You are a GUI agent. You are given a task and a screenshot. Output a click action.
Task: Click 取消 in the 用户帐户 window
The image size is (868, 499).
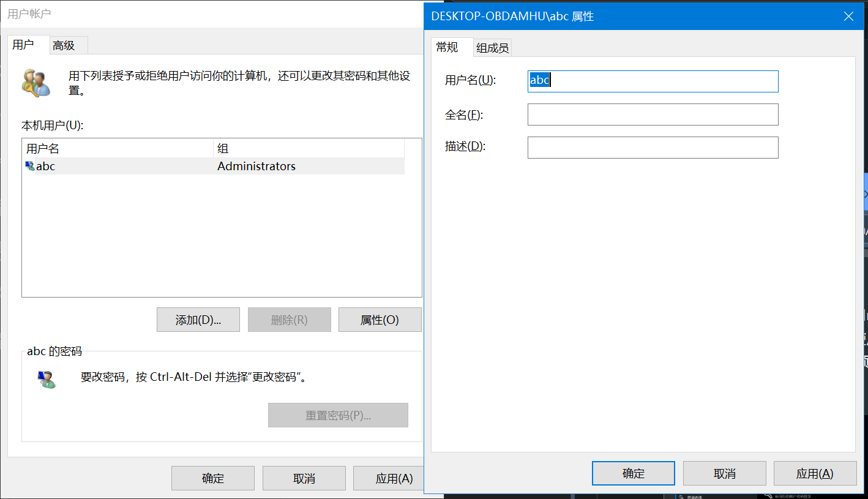click(x=304, y=478)
